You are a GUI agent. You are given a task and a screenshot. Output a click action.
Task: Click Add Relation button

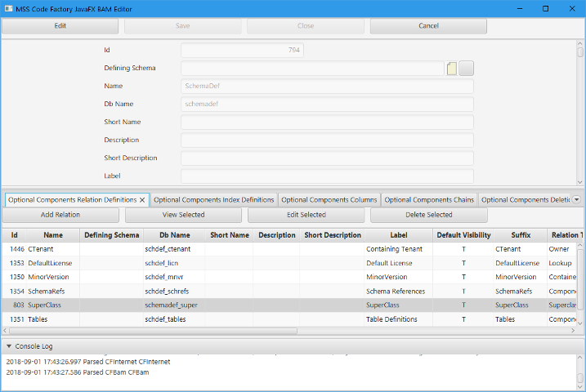pyautogui.click(x=60, y=215)
